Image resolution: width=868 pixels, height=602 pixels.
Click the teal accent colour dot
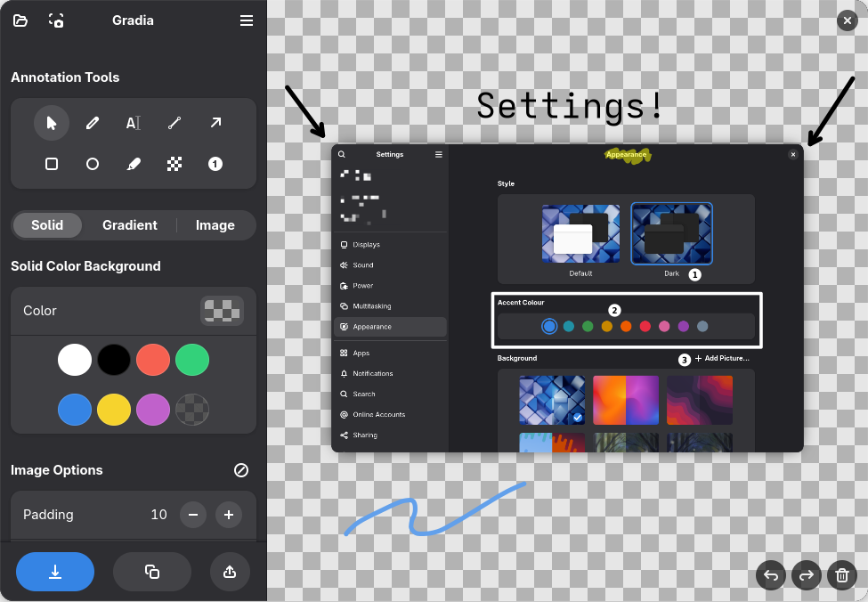pos(569,326)
